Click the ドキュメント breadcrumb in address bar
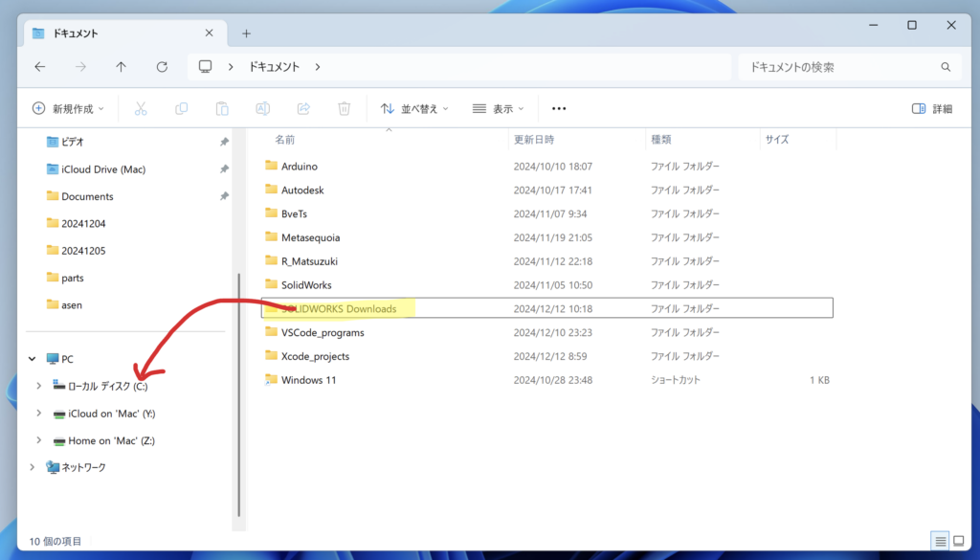Viewport: 980px width, 560px height. pos(275,67)
